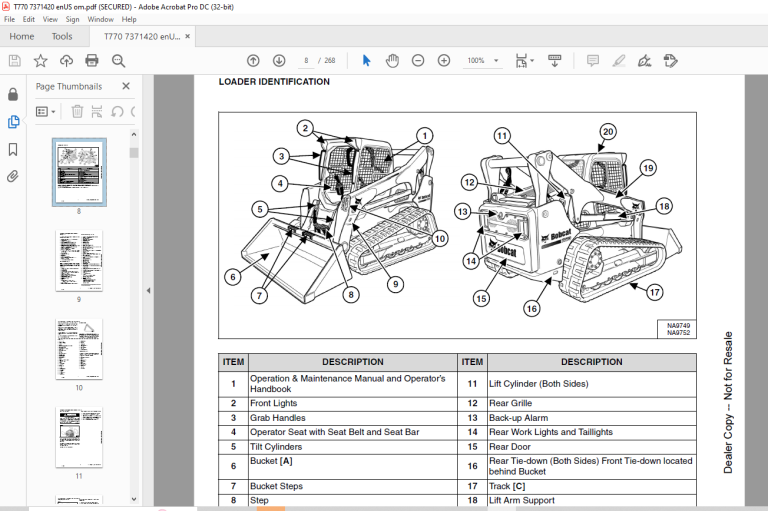Select the arrow Selection tool
768x511 pixels.
tap(366, 61)
